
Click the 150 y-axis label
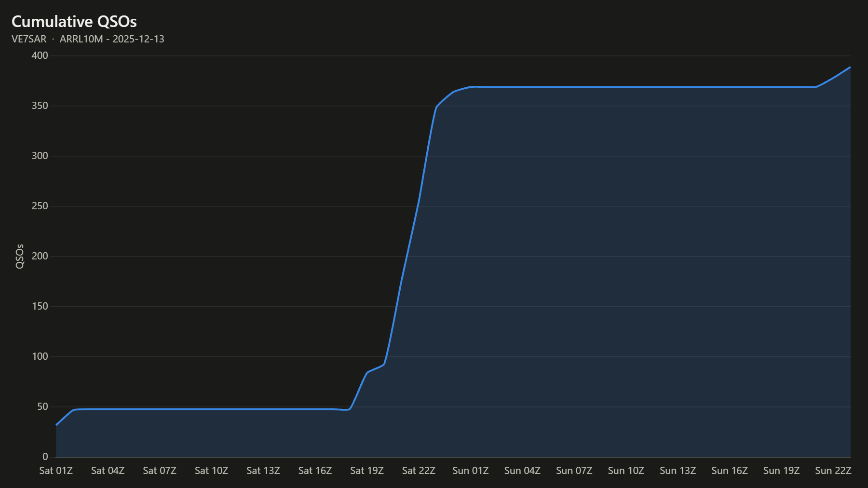click(x=40, y=306)
